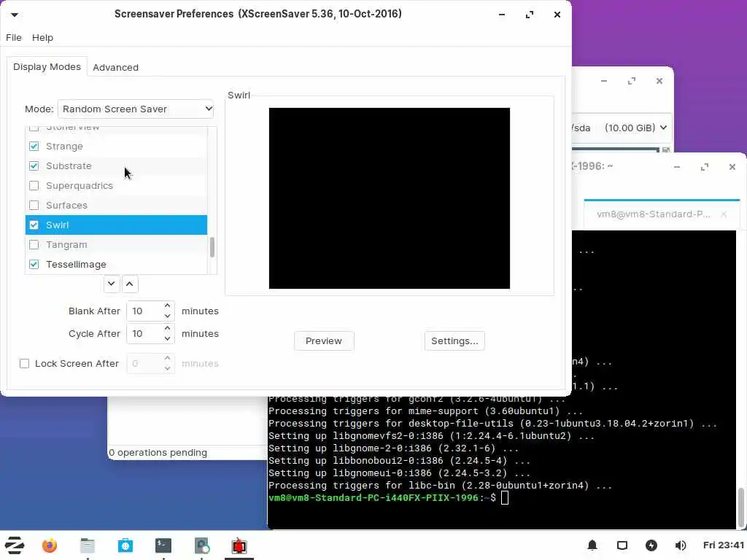Image resolution: width=747 pixels, height=560 pixels.
Task: Minimize the disk utility window behind
Action: [604, 81]
